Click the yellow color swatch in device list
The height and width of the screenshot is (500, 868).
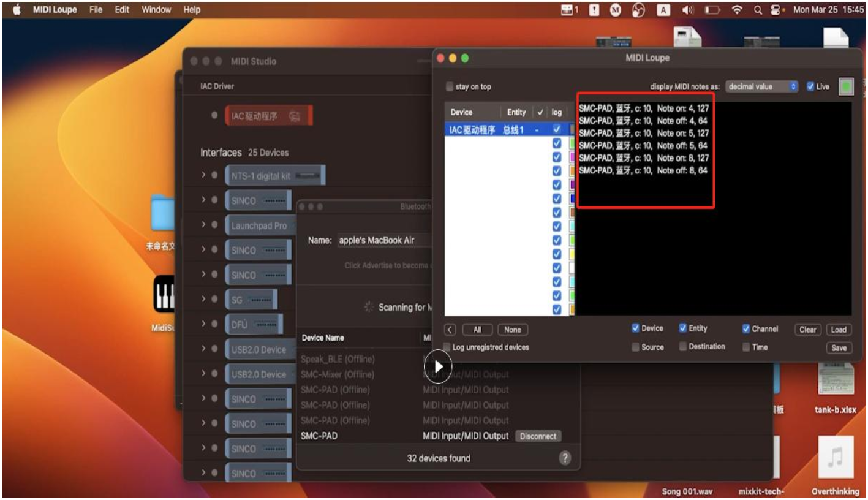[572, 254]
